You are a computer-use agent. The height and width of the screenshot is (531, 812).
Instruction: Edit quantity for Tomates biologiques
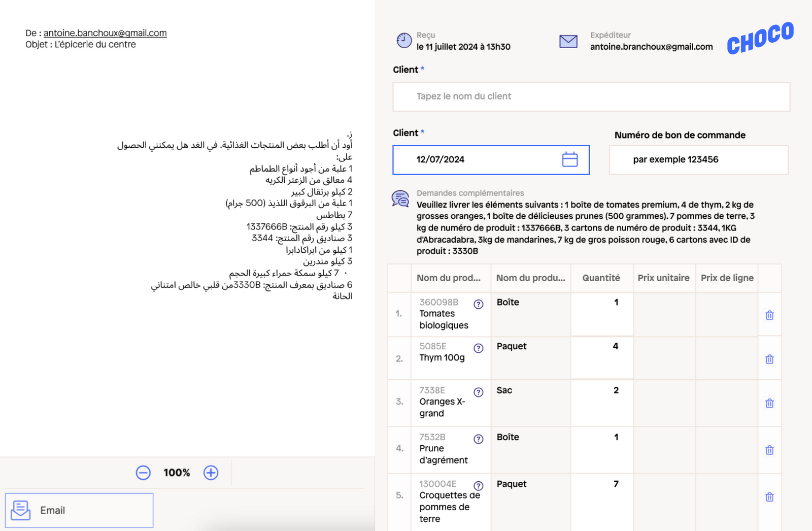pos(602,314)
